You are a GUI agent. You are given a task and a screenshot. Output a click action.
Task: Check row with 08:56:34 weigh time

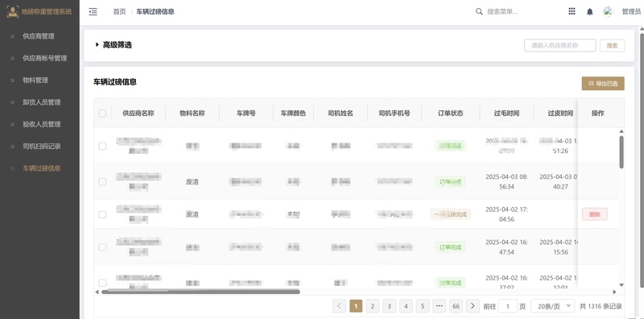pos(102,182)
